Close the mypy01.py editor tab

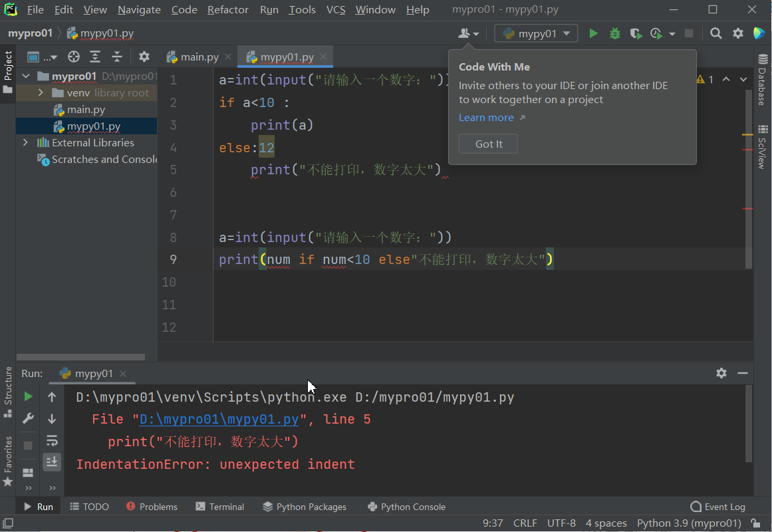[x=323, y=57]
